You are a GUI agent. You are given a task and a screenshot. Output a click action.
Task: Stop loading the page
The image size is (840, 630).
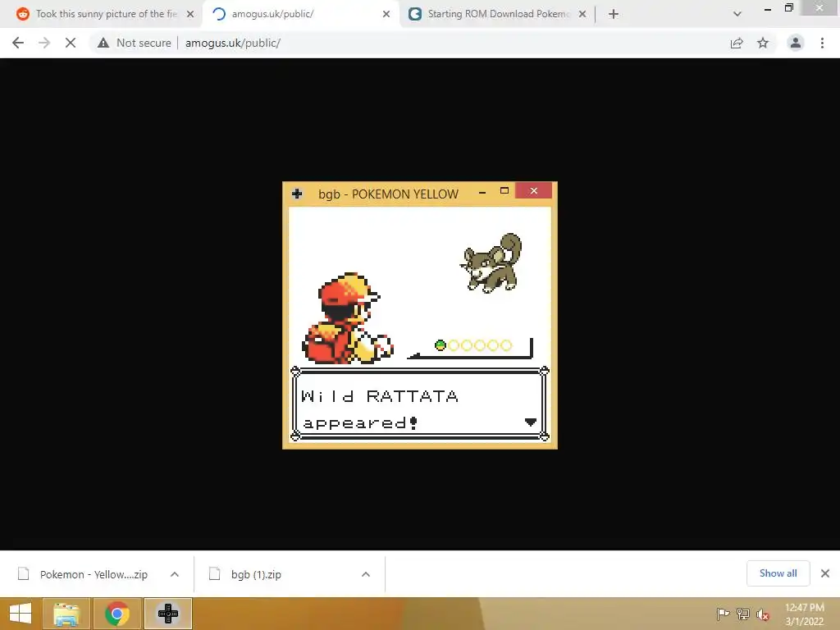[71, 43]
